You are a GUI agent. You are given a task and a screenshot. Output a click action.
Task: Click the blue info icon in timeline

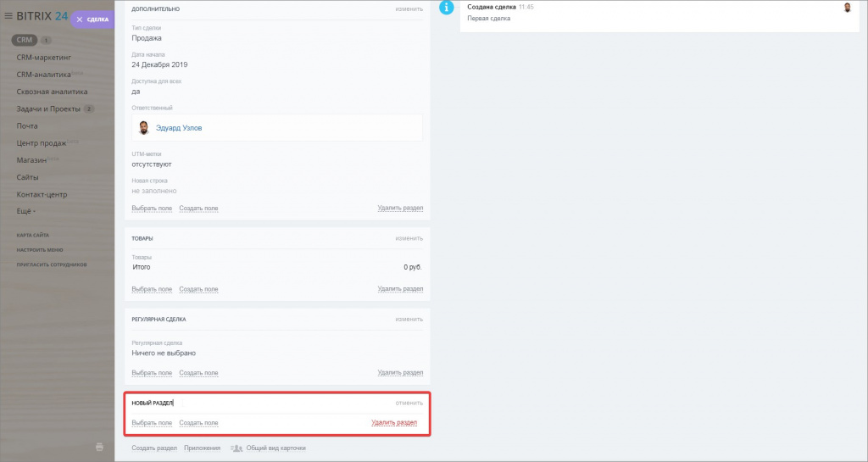tap(446, 7)
